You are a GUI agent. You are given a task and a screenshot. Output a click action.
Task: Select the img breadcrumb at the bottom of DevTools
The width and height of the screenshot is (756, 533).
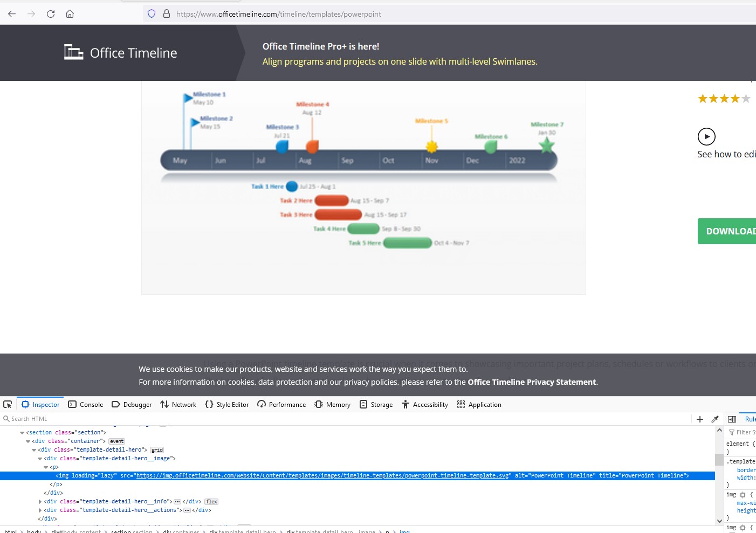point(404,531)
